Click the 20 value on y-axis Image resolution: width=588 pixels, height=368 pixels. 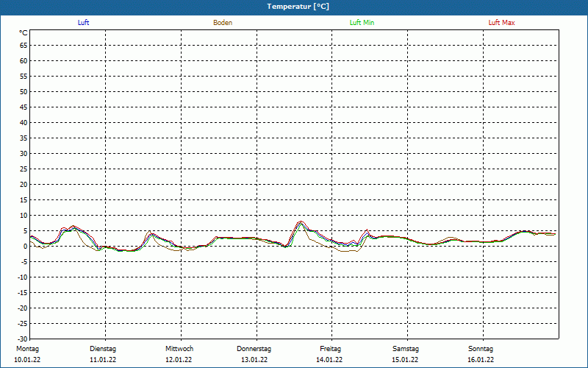click(24, 185)
